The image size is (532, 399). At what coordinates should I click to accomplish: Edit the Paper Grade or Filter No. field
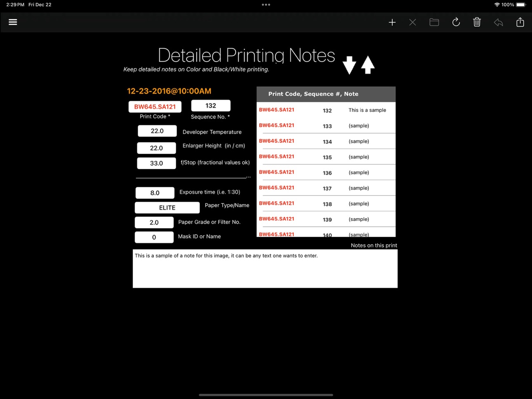click(154, 222)
